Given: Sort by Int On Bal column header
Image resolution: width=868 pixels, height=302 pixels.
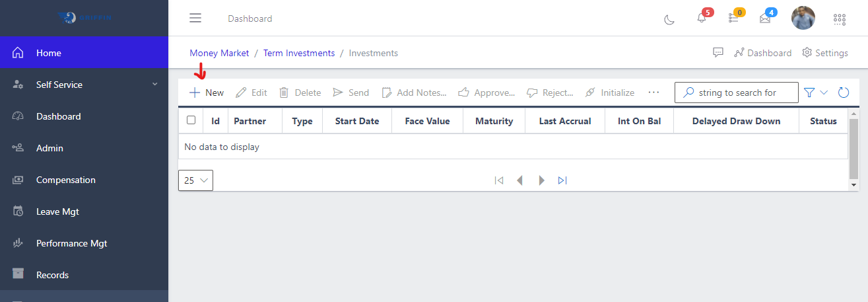Looking at the screenshot, I should [640, 121].
